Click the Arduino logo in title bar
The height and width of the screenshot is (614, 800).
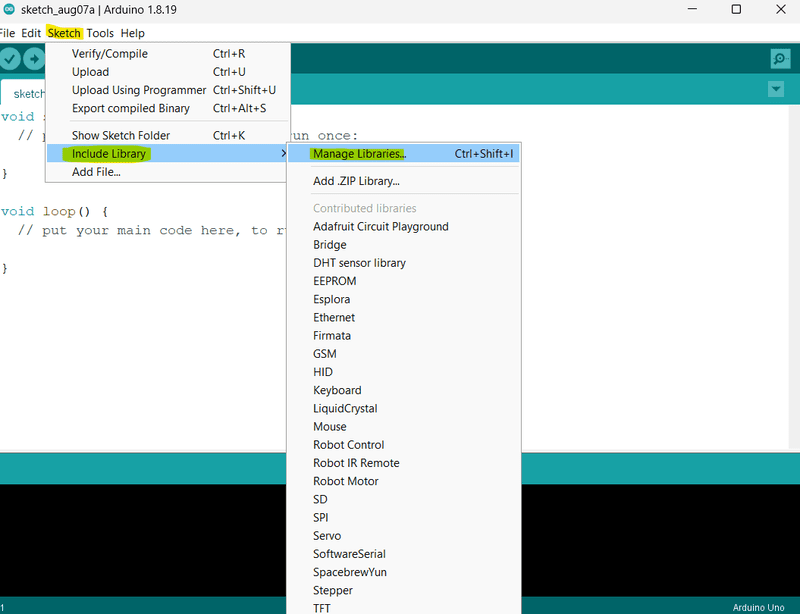[x=9, y=9]
